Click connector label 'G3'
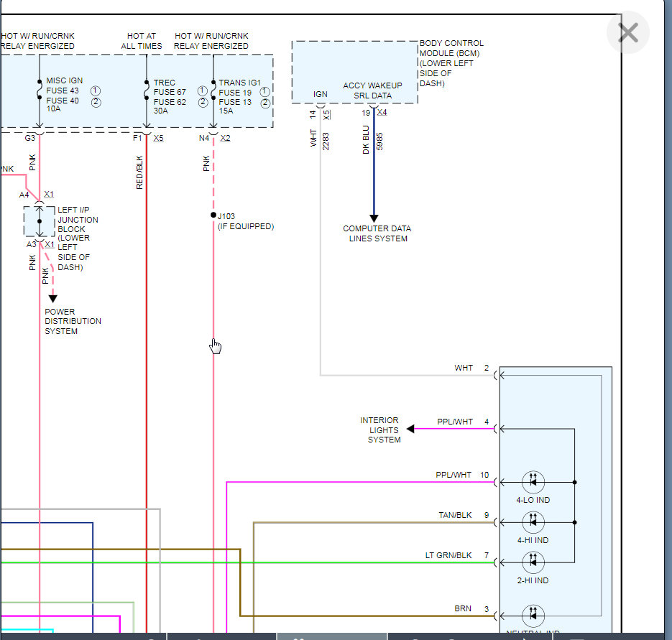672x640 pixels. pyautogui.click(x=30, y=138)
